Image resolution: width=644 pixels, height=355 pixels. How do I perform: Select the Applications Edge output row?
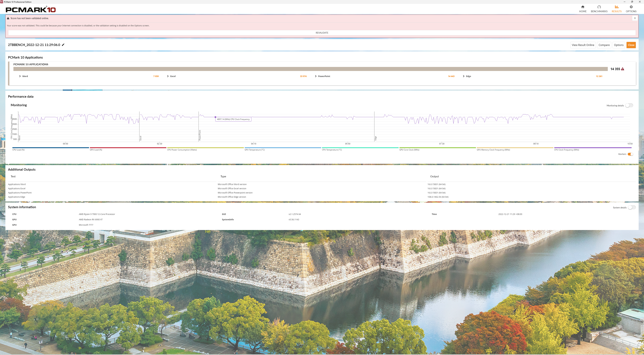click(x=322, y=197)
